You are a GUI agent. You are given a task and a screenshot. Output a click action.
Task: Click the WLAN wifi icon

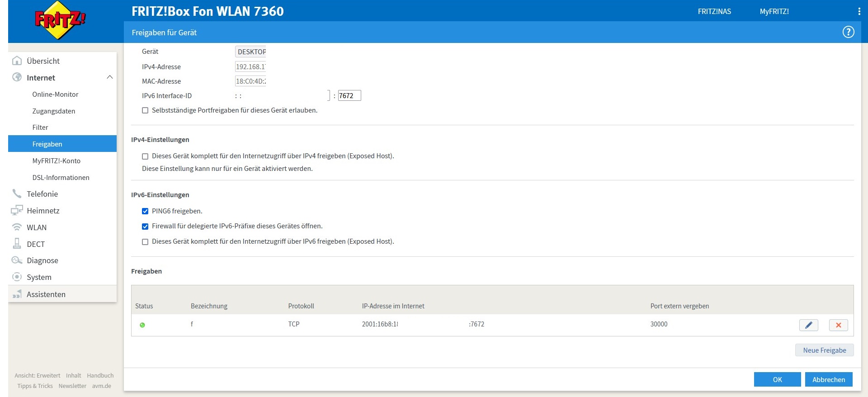(17, 227)
